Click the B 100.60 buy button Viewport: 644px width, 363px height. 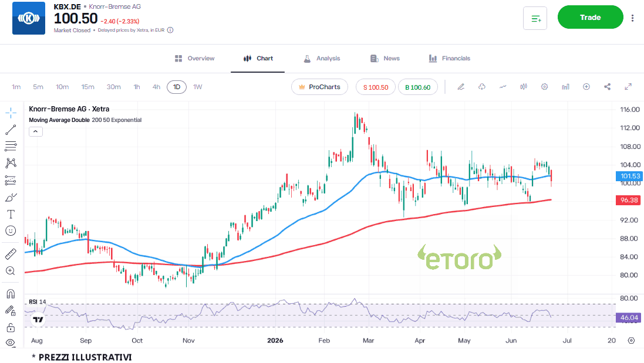point(418,87)
